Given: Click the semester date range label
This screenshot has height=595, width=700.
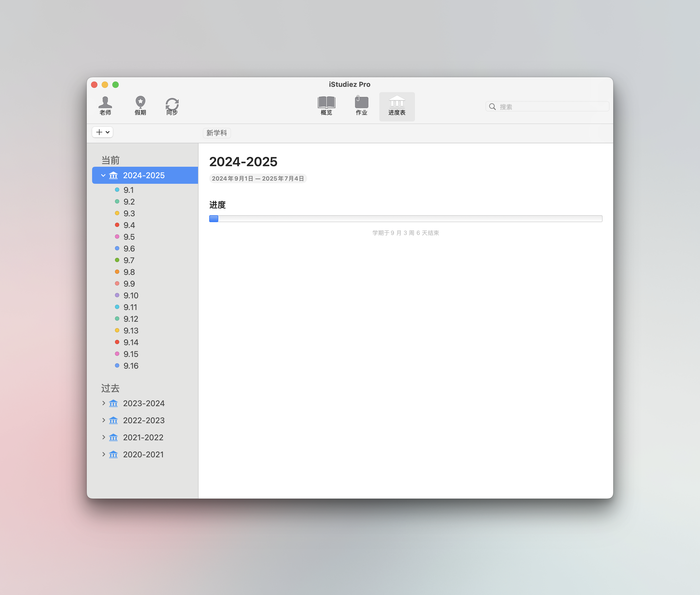Looking at the screenshot, I should point(258,178).
